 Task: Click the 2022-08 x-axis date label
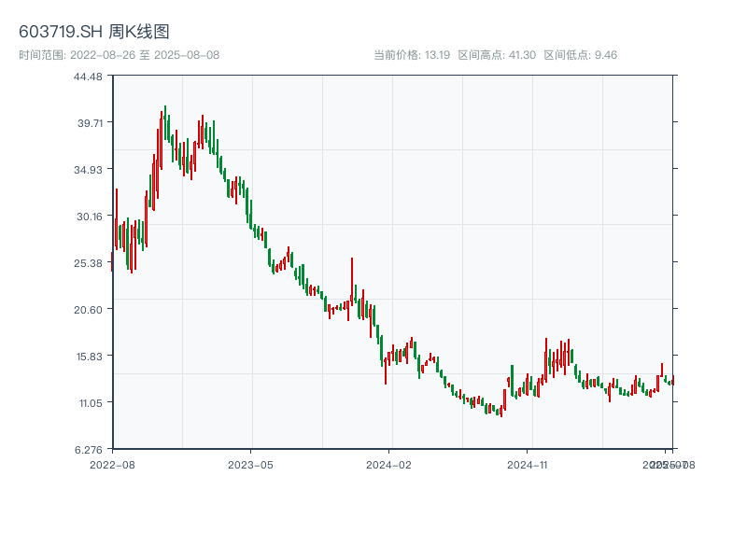click(112, 464)
